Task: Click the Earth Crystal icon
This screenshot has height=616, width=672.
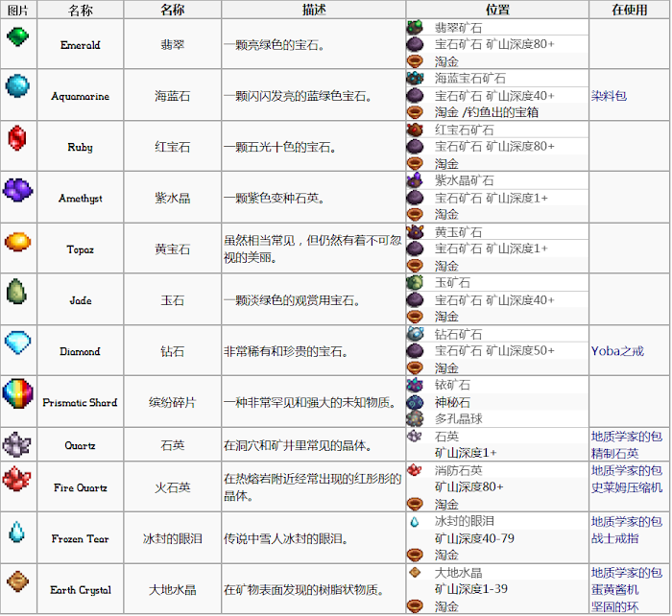Action: click(17, 580)
